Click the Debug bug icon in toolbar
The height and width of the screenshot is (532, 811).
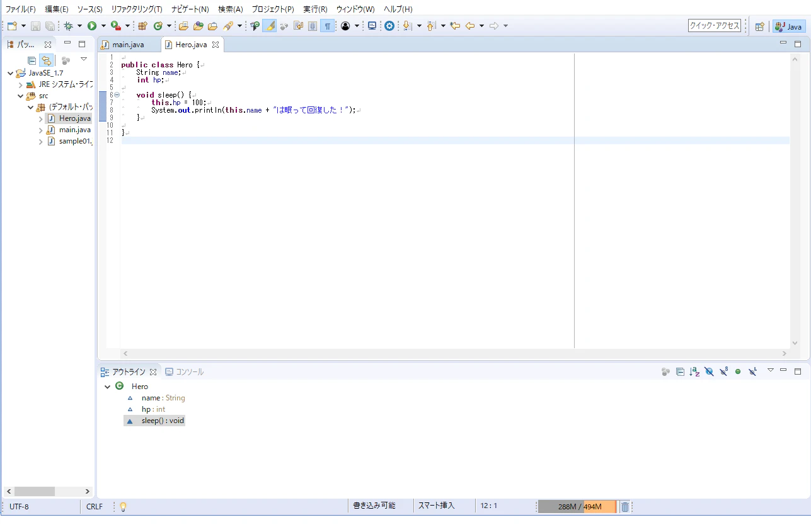[68, 26]
